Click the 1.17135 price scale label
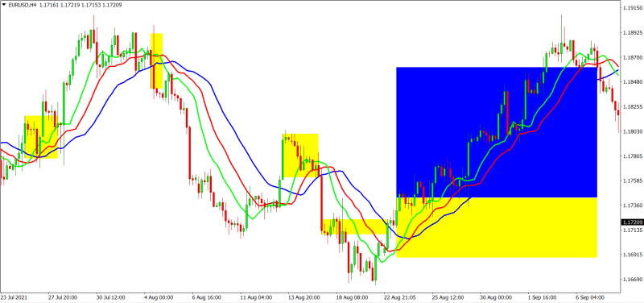This screenshot has height=303, width=644. pos(633,230)
